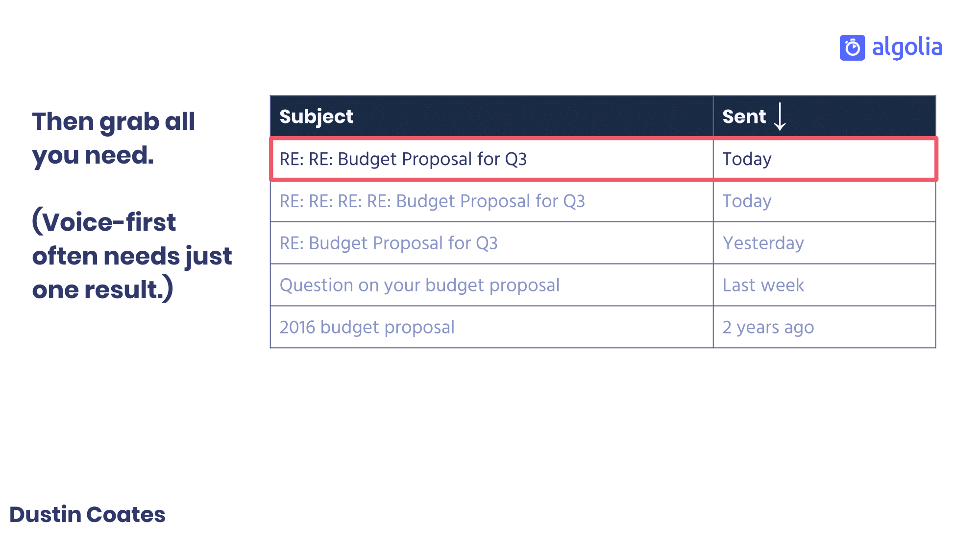
Task: Click the Sent column sort arrow
Action: [780, 117]
